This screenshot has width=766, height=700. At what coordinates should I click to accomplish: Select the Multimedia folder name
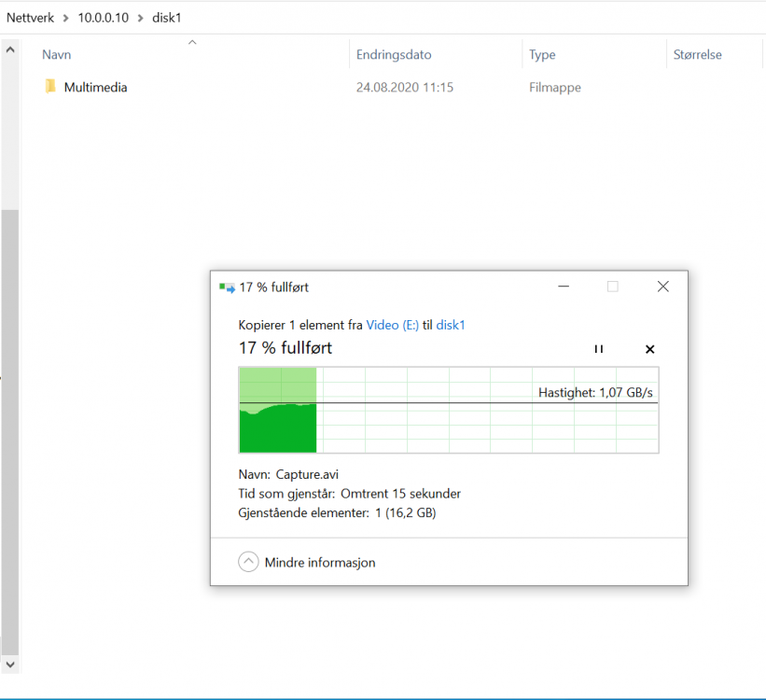point(95,88)
